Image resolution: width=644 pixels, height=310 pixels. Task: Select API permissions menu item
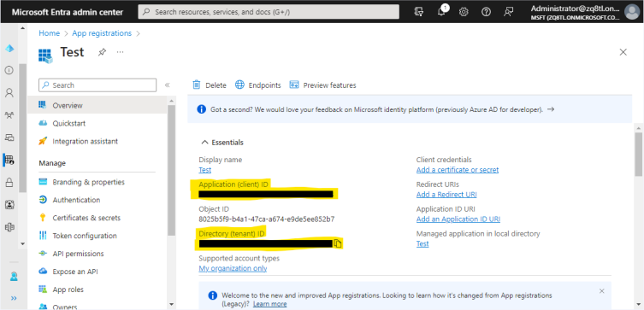pos(78,254)
